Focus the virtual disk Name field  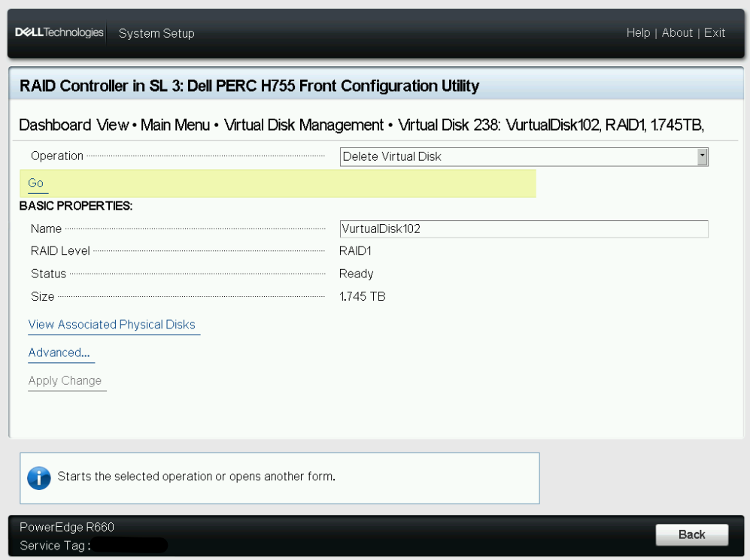pyautogui.click(x=524, y=229)
